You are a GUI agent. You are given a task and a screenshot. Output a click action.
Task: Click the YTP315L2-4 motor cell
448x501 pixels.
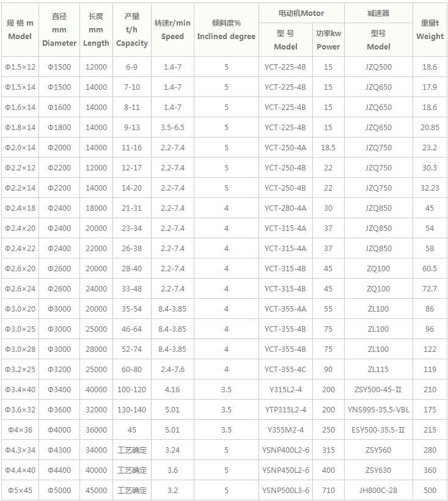[285, 410]
